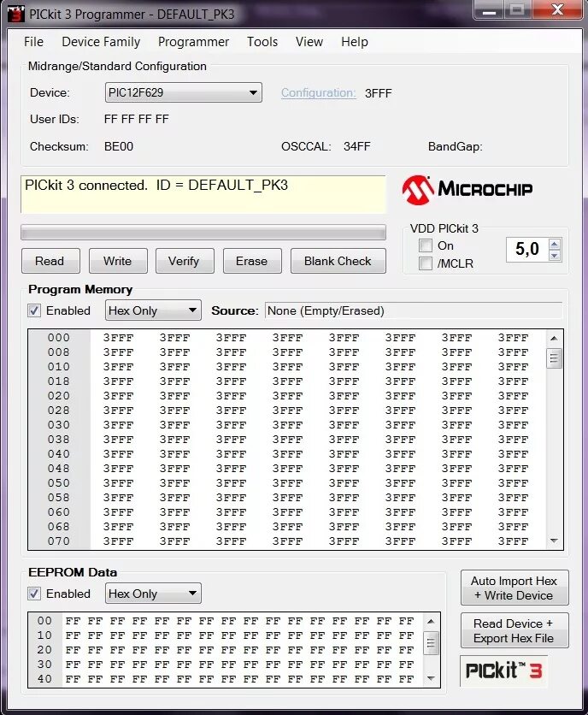Screen dimensions: 588x715
Task: Open the Device Family menu
Action: (x=101, y=42)
